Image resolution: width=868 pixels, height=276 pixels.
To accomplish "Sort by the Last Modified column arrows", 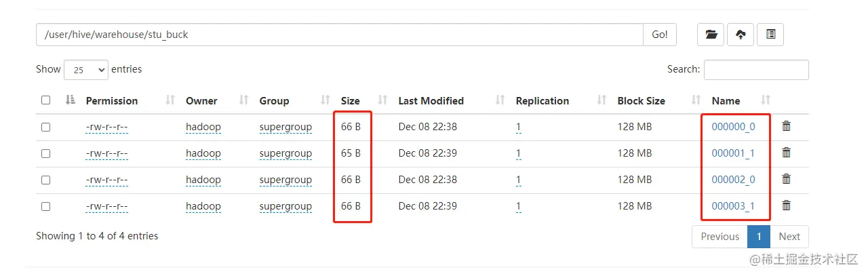I will pos(500,100).
